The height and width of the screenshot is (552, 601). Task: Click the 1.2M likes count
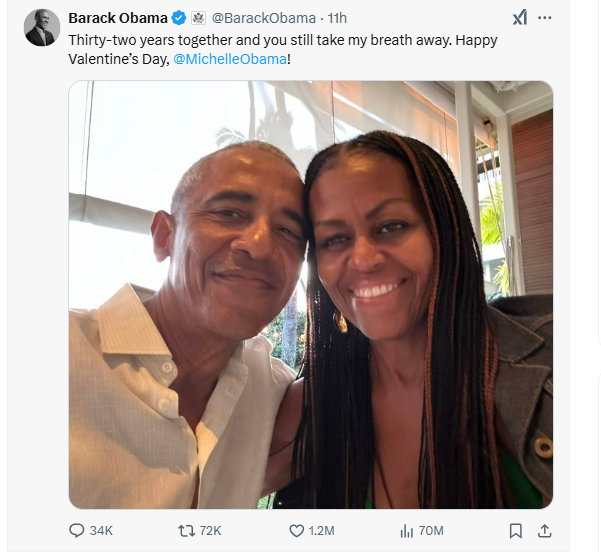click(x=323, y=530)
